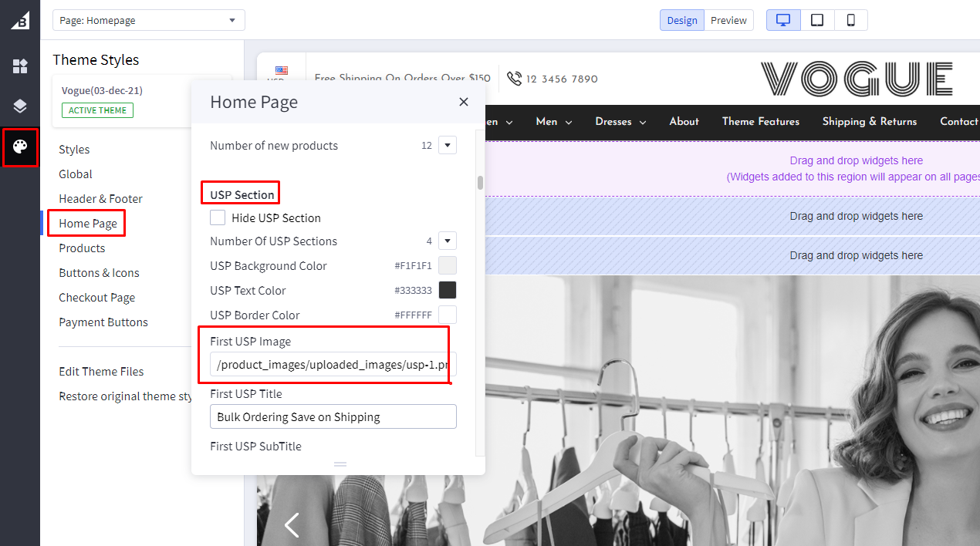Open the widgets panel icon
The height and width of the screenshot is (546, 980).
(20, 66)
